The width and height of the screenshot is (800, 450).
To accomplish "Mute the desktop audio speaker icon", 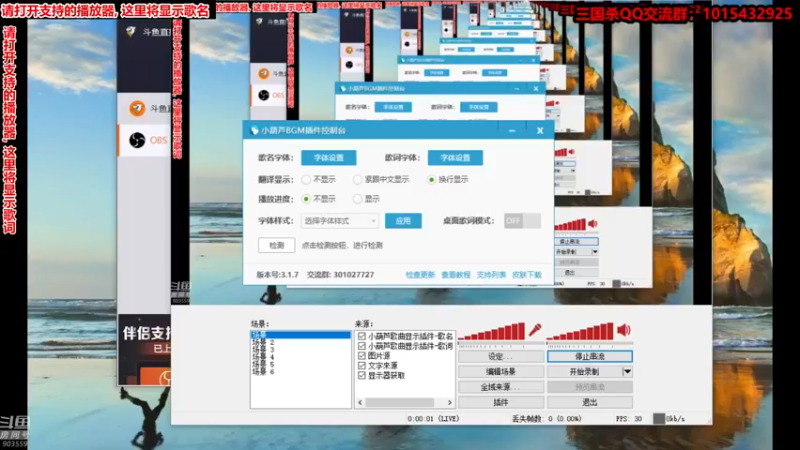I will tap(623, 330).
